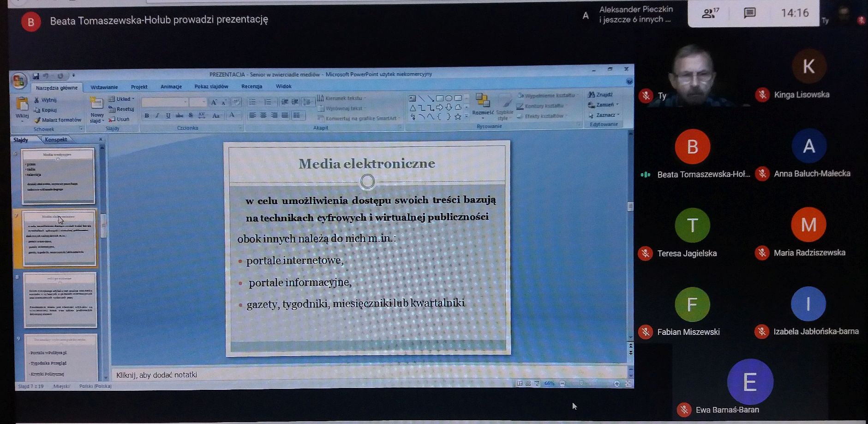Click the Znajdź find button
868x424 pixels.
[x=600, y=95]
